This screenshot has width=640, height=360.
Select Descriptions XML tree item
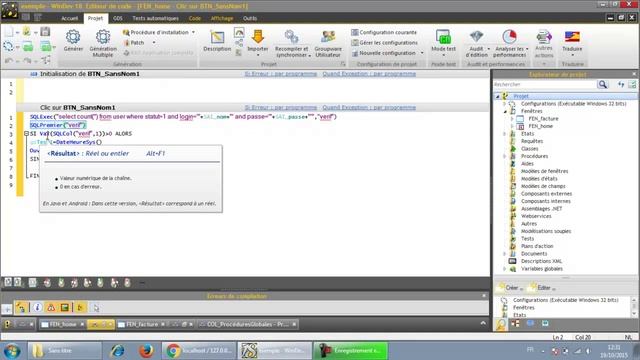(x=541, y=261)
